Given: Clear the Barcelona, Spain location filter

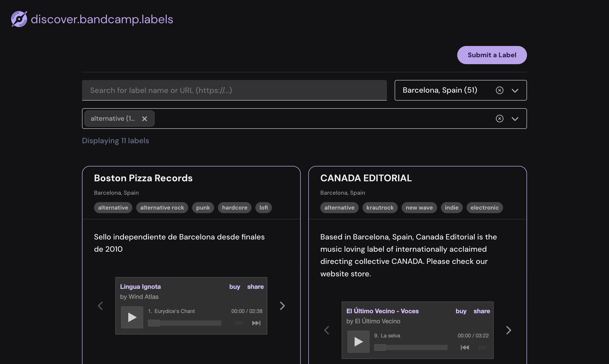Looking at the screenshot, I should pyautogui.click(x=499, y=90).
